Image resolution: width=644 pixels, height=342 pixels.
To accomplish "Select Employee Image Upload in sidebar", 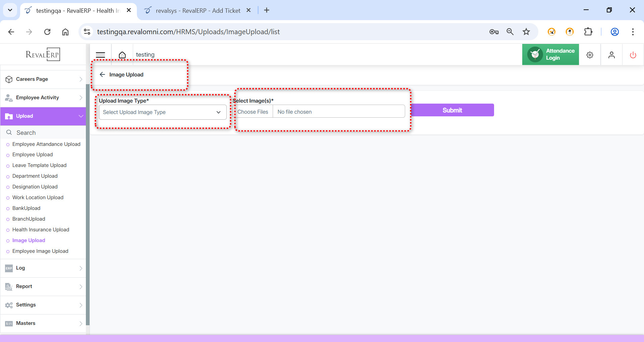I will pos(40,251).
